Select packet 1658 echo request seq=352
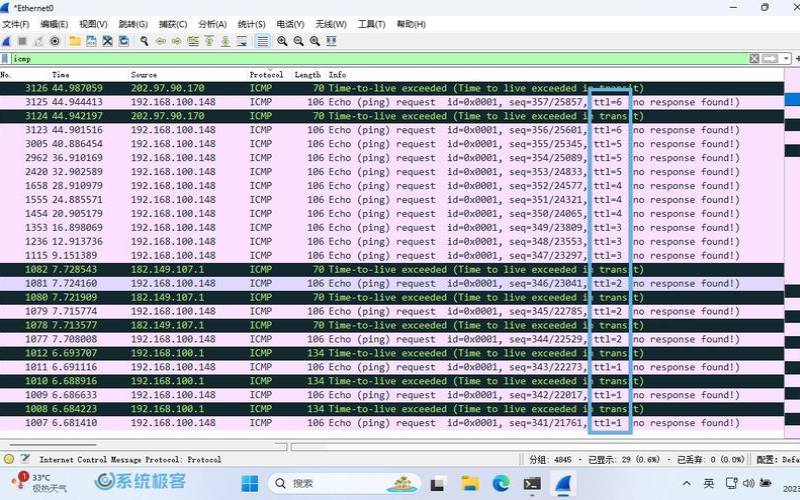 pyautogui.click(x=392, y=186)
